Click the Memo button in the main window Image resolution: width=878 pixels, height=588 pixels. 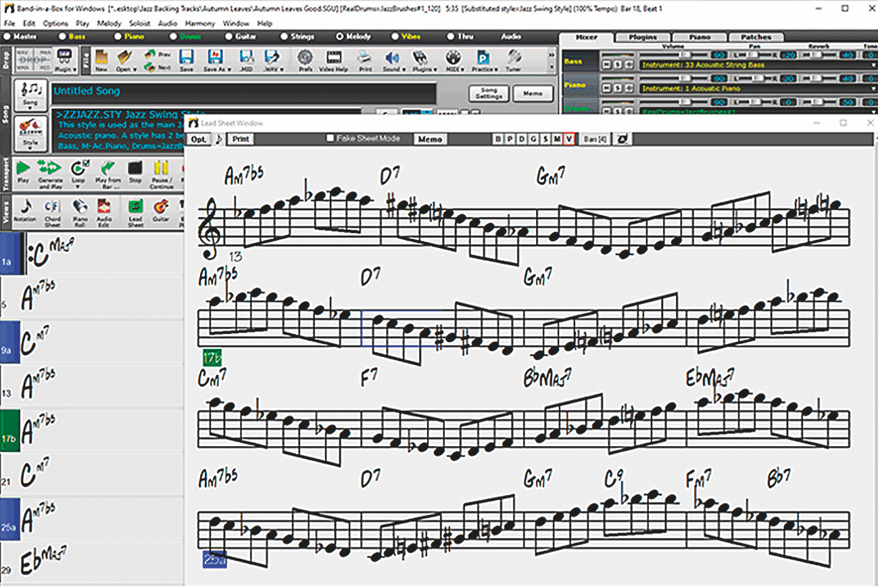click(533, 93)
